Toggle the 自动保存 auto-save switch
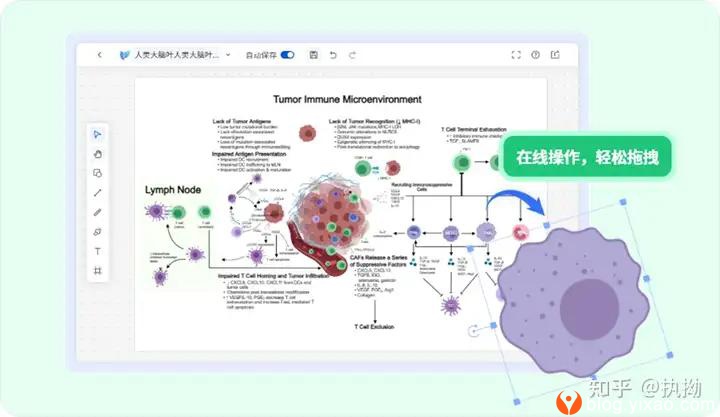 click(x=288, y=55)
